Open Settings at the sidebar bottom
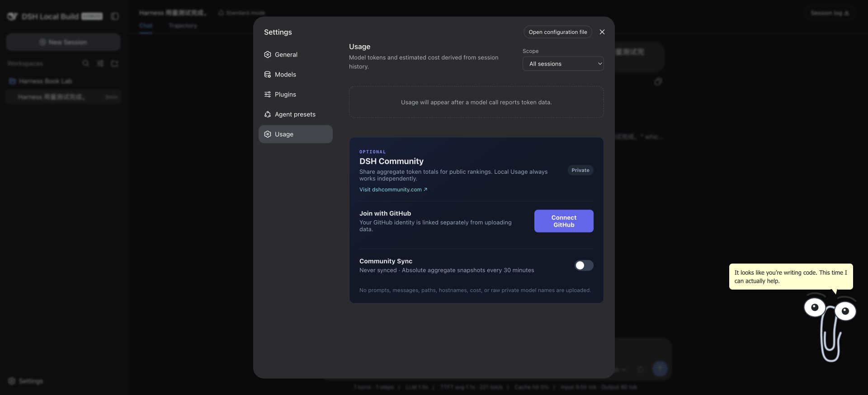Image resolution: width=868 pixels, height=395 pixels. coord(26,381)
